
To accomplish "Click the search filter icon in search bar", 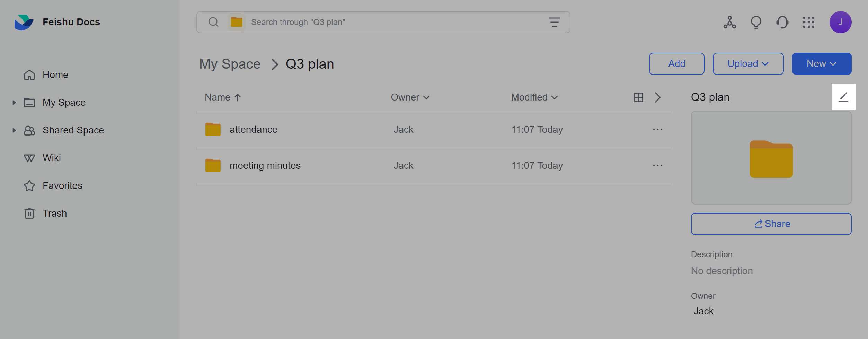I will coord(554,22).
